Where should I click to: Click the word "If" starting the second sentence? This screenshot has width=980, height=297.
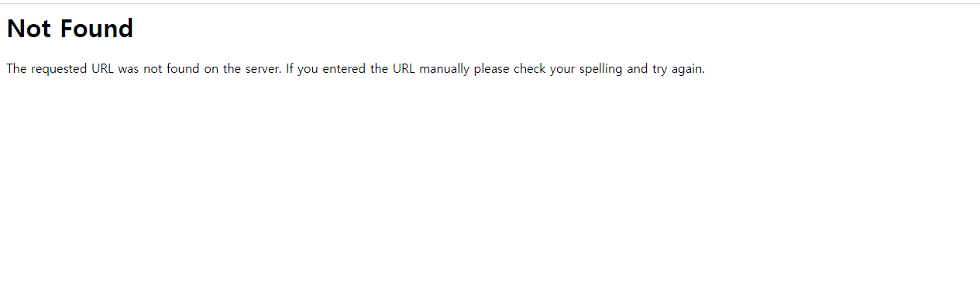(290, 68)
